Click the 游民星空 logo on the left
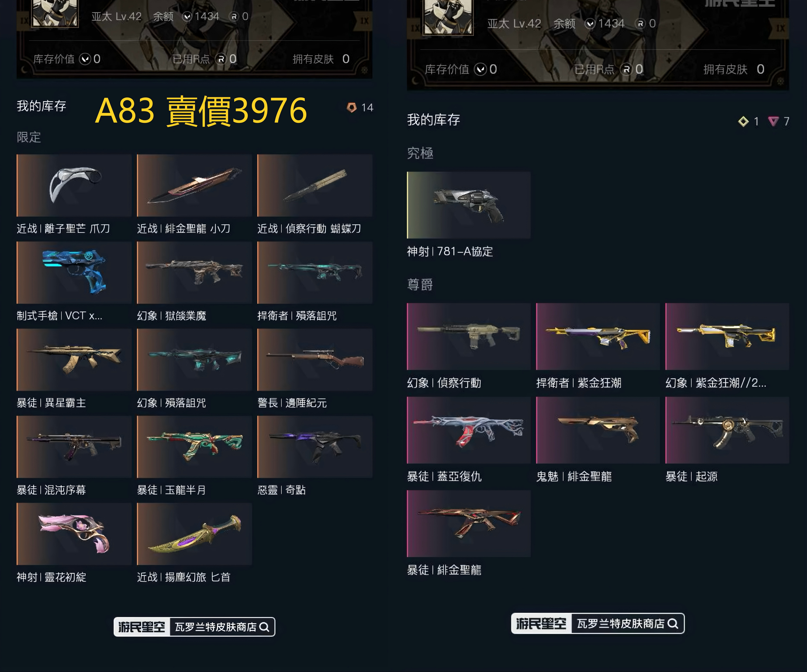 coord(142,627)
